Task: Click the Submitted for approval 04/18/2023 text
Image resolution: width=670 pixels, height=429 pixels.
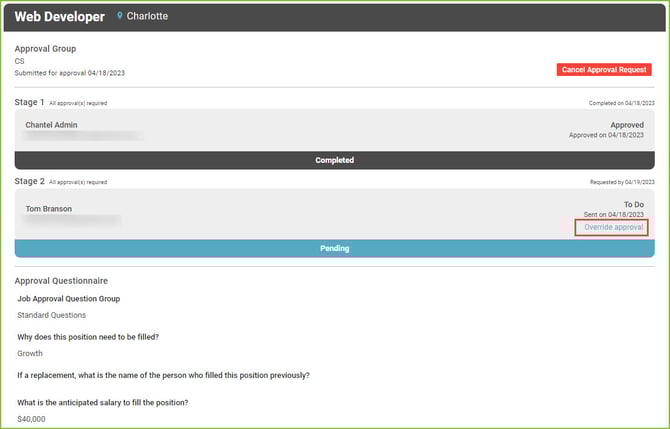Action: 70,73
